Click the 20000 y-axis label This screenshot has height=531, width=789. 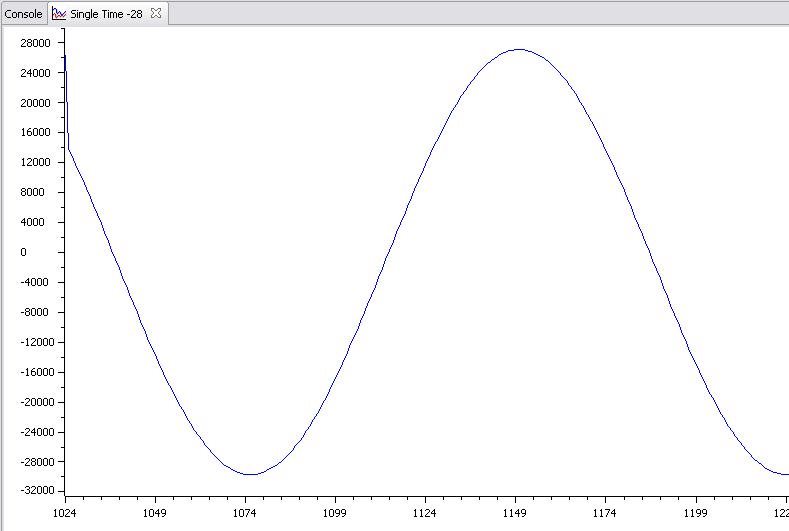pos(35,103)
